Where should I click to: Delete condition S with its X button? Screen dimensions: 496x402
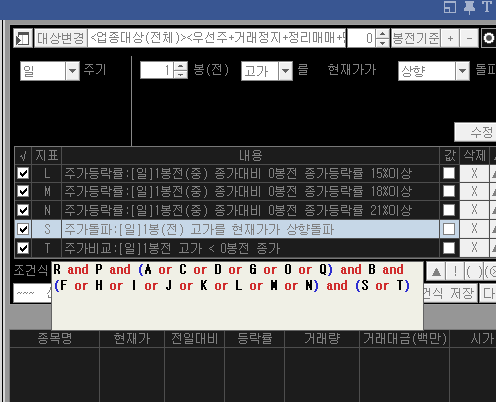(x=474, y=229)
